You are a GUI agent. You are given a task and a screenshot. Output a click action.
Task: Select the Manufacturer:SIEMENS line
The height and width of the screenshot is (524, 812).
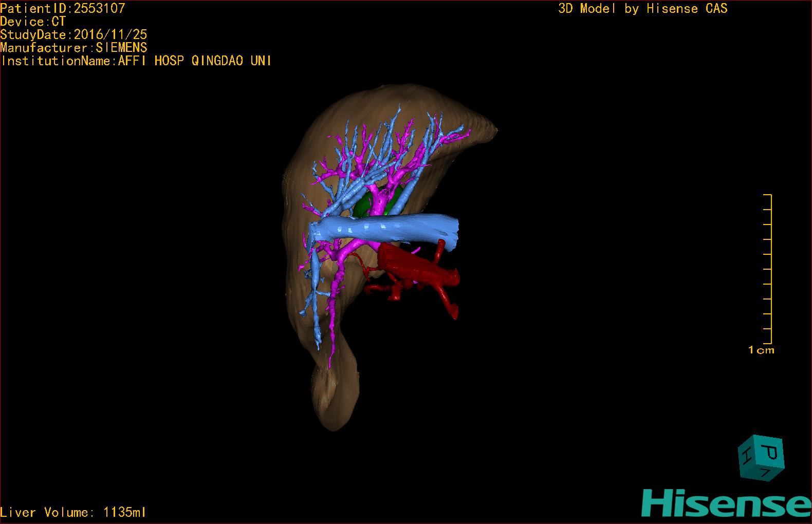point(74,48)
